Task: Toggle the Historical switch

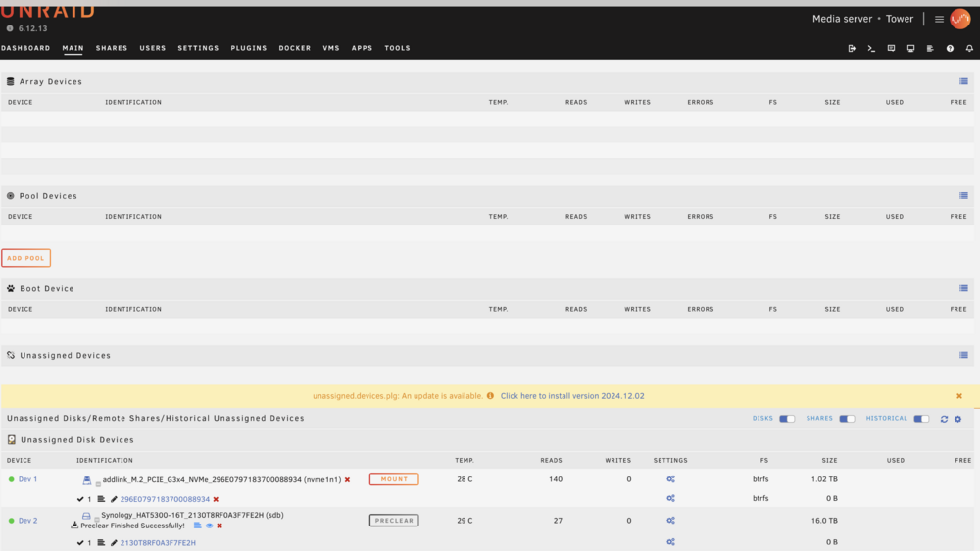Action: (921, 419)
